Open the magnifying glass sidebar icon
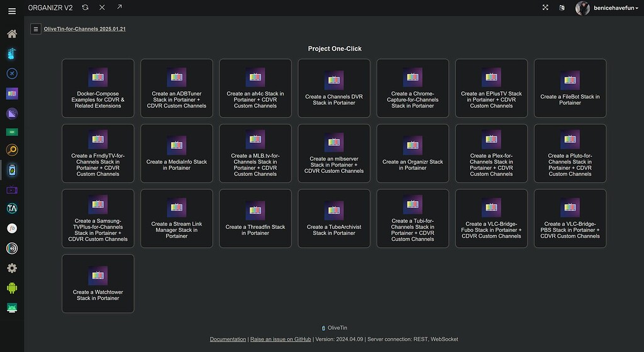The image size is (644, 352). pyautogui.click(x=12, y=150)
